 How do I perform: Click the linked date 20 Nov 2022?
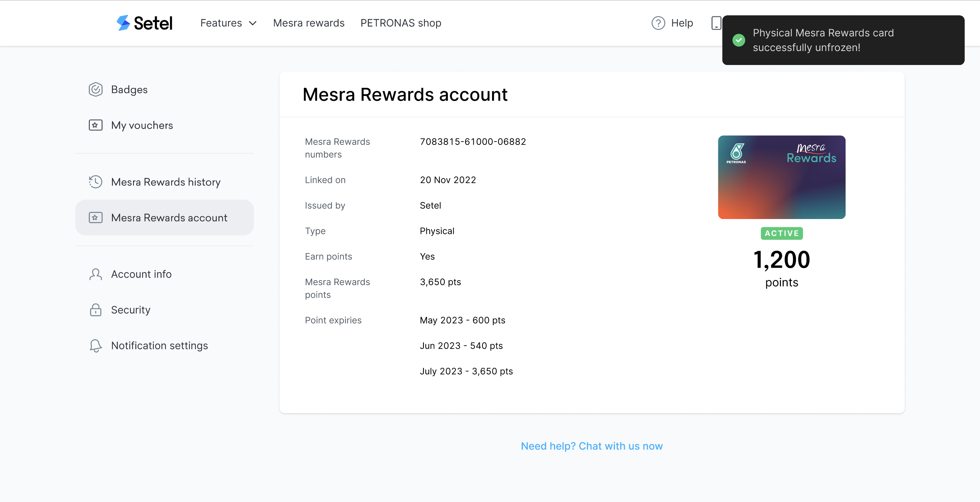click(x=448, y=180)
